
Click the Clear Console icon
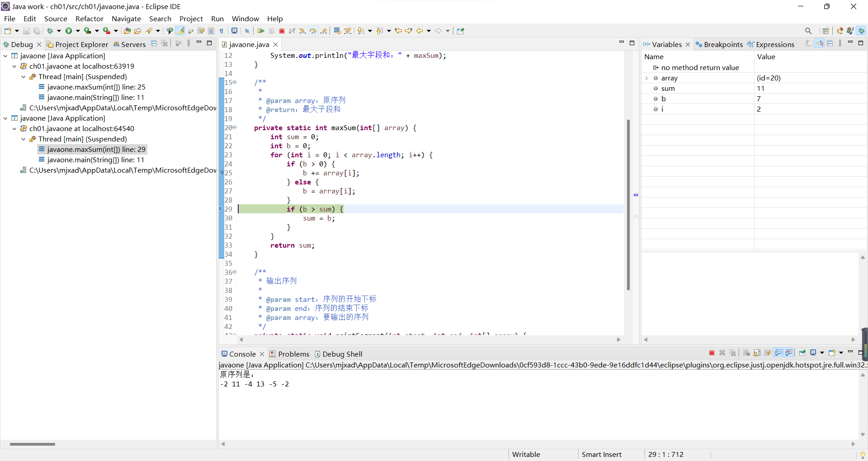click(x=746, y=353)
